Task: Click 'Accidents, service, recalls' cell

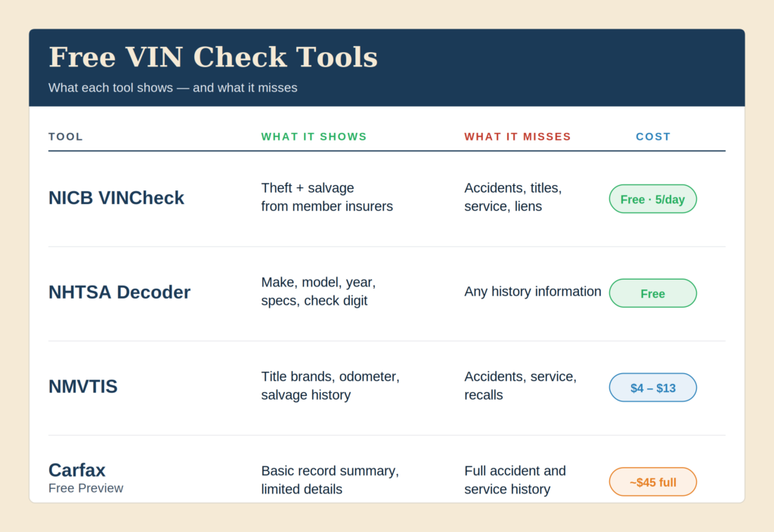Action: tap(520, 385)
